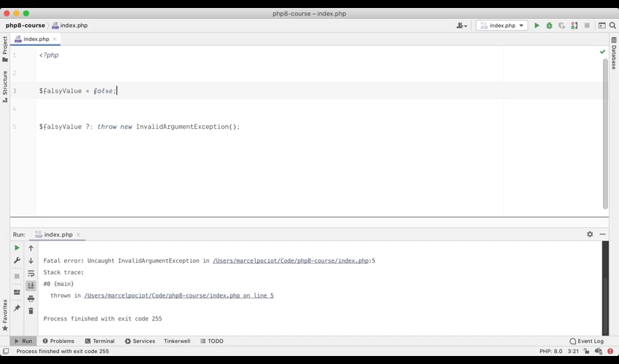Go up the stack trace arrow
The width and height of the screenshot is (619, 364).
coord(31,248)
